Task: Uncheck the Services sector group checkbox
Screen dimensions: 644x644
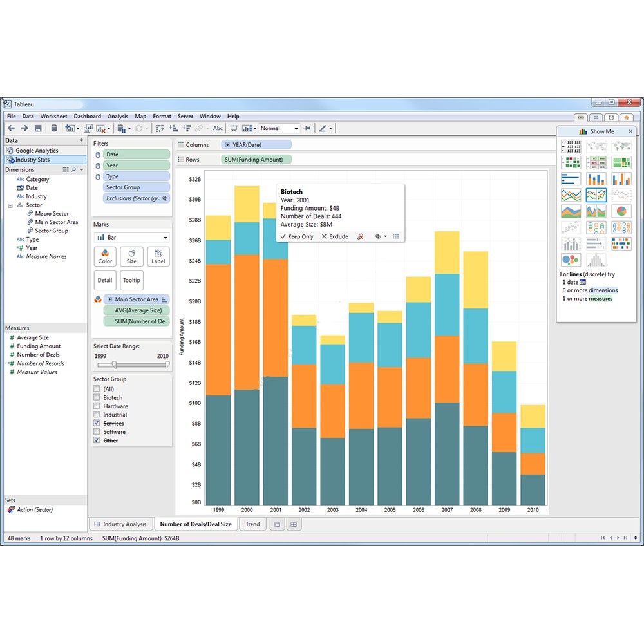Action: pyautogui.click(x=97, y=424)
